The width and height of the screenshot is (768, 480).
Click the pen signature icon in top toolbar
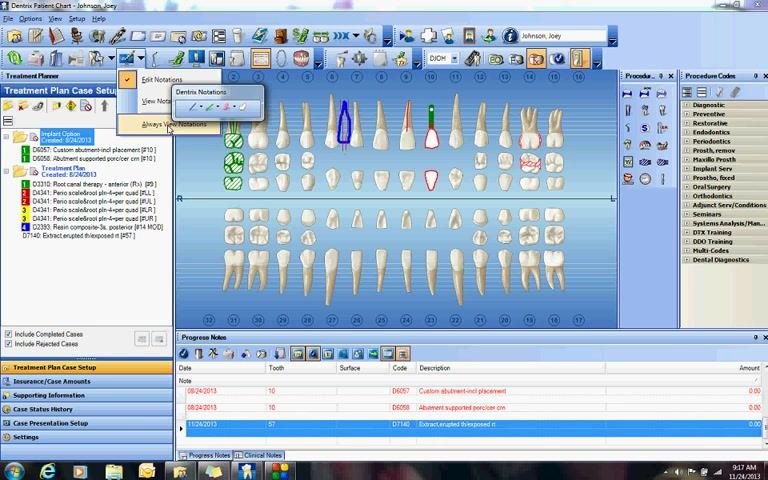(x=117, y=36)
